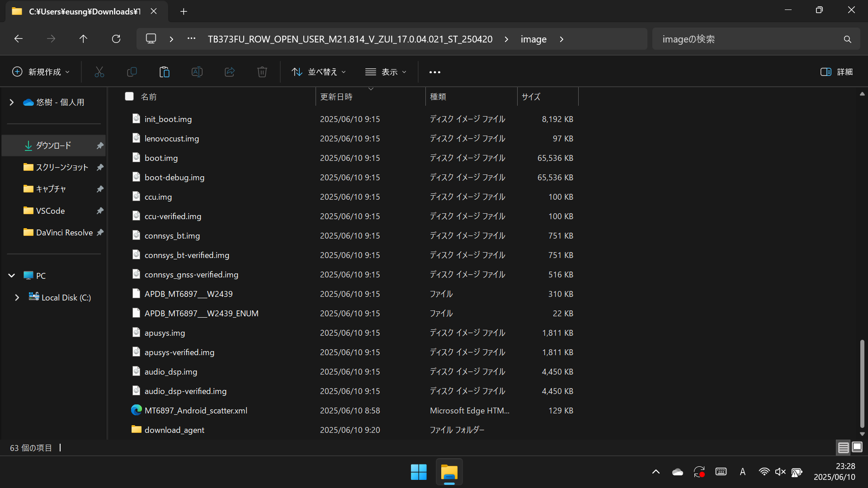Click the Delete trash can icon
This screenshot has width=868, height=488.
point(262,72)
